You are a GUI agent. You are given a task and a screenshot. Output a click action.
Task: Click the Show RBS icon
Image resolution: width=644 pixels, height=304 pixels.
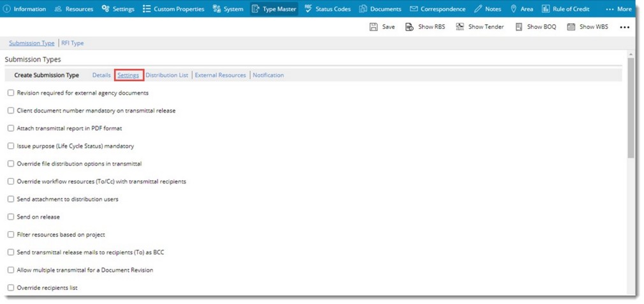coord(409,27)
